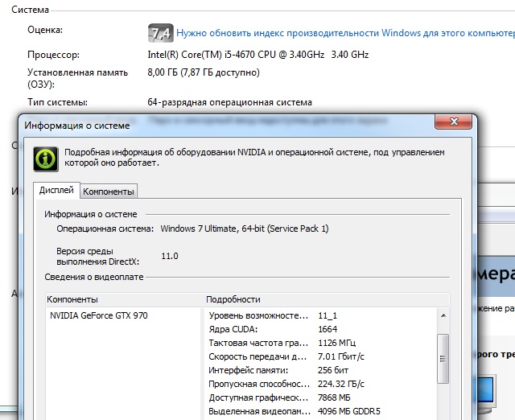
Task: Click the Windows 7 Ultimate operating system value
Action: click(245, 229)
